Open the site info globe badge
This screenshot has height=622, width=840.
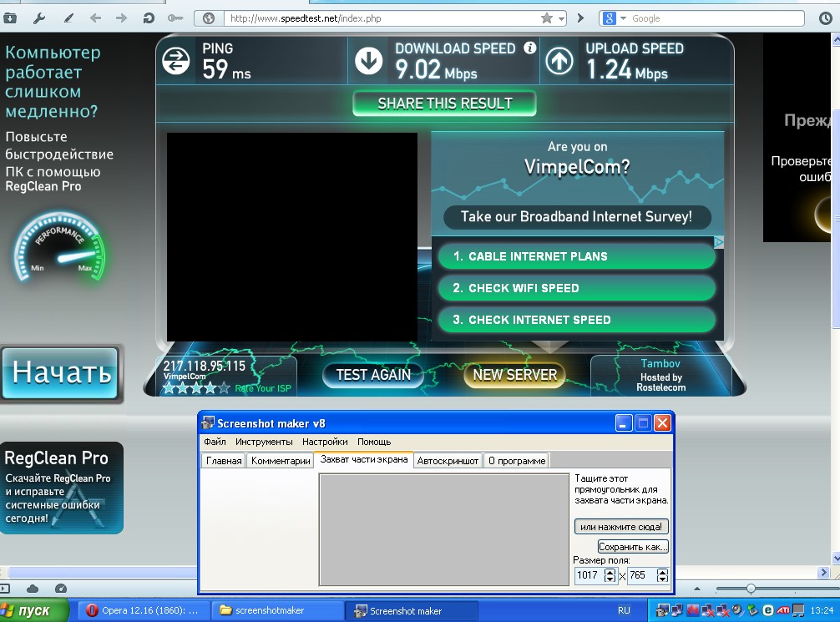point(209,18)
